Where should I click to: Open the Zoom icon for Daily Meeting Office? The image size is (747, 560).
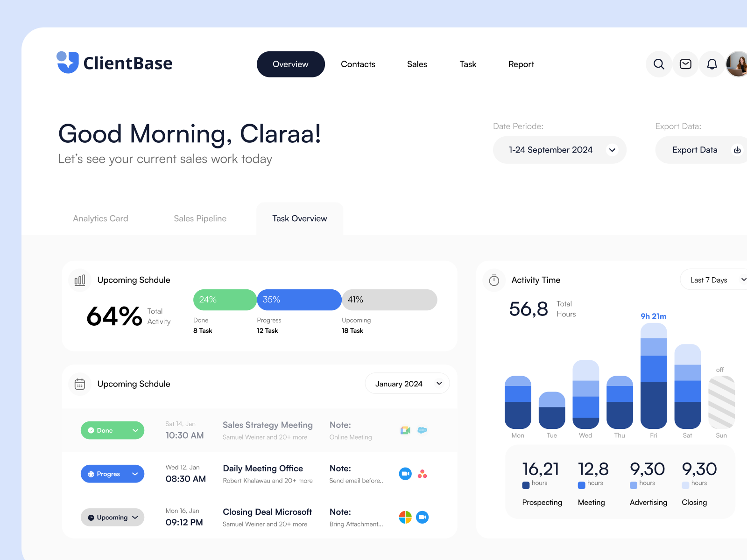click(405, 474)
